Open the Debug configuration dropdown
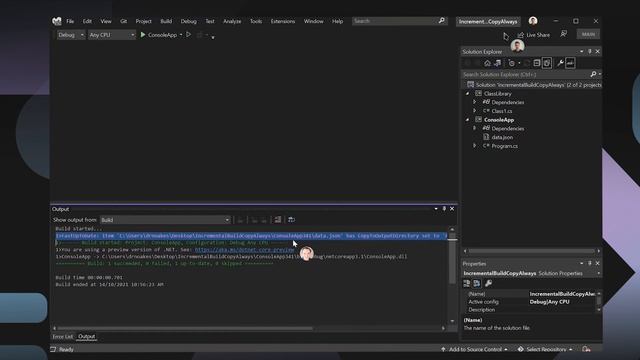This screenshot has height=360, width=640. (x=71, y=35)
